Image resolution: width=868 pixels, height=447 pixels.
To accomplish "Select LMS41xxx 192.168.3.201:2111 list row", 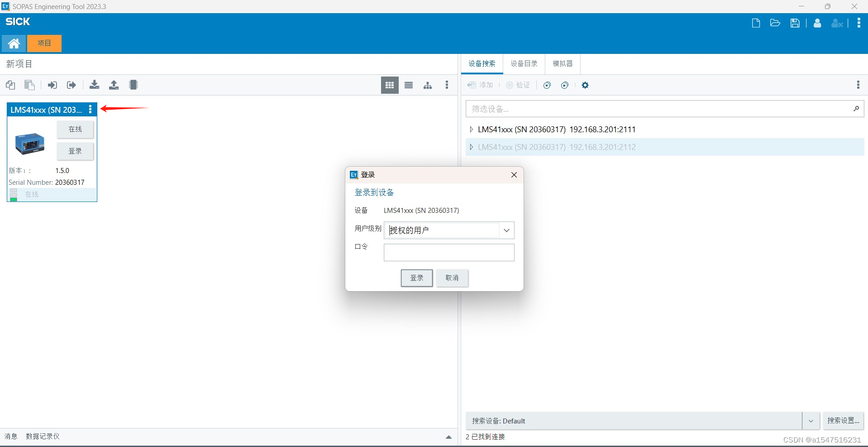I will [665, 130].
